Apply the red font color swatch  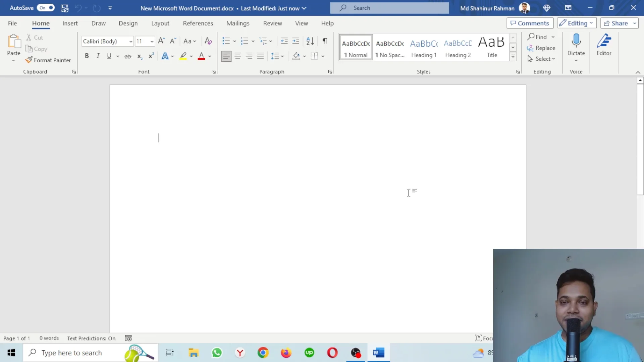201,56
